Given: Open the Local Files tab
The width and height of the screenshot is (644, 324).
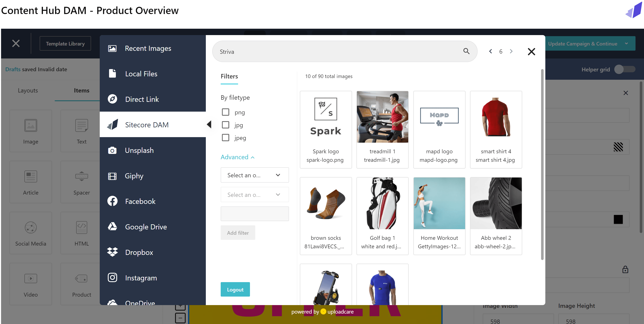Looking at the screenshot, I should click(x=141, y=74).
